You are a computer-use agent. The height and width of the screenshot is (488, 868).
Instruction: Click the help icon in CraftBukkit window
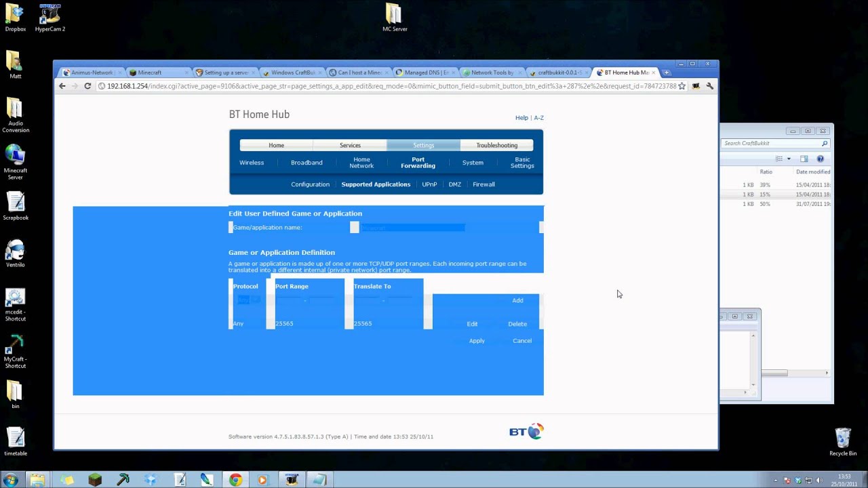pos(820,159)
